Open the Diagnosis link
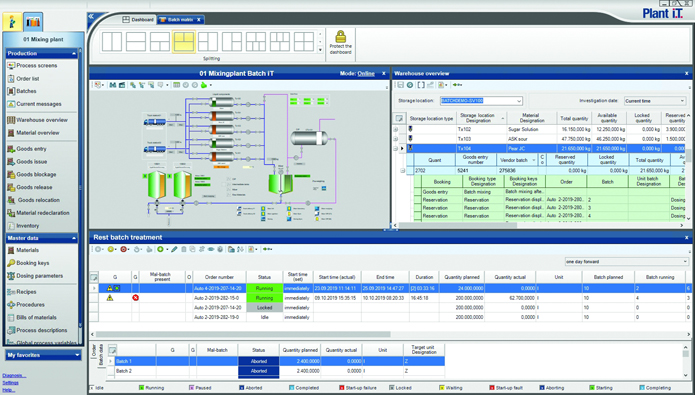 click(x=14, y=375)
